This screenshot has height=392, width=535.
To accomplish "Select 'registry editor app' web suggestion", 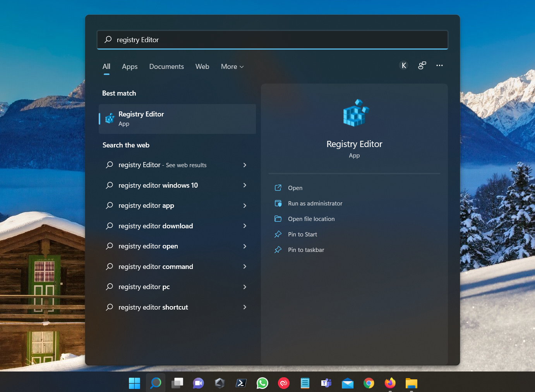I will point(177,205).
